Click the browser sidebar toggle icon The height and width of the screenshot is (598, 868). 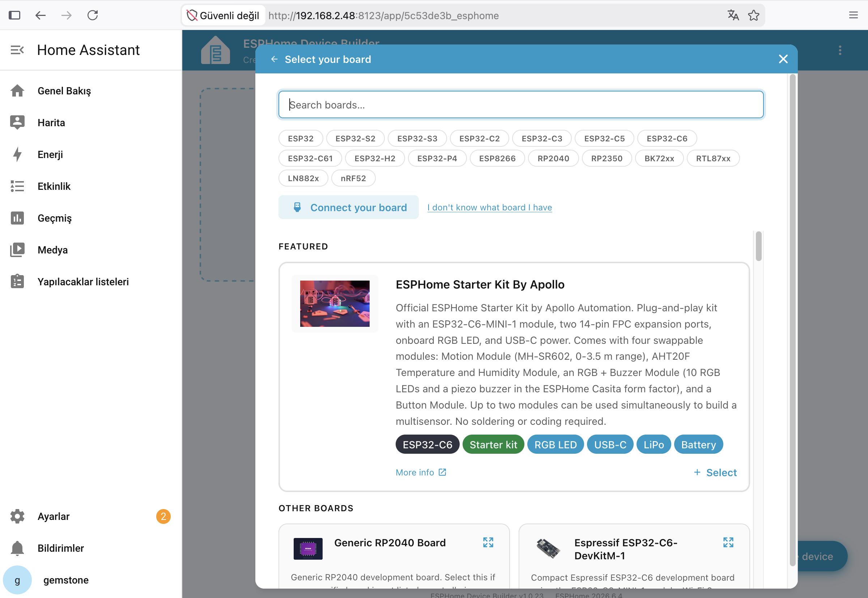(14, 15)
